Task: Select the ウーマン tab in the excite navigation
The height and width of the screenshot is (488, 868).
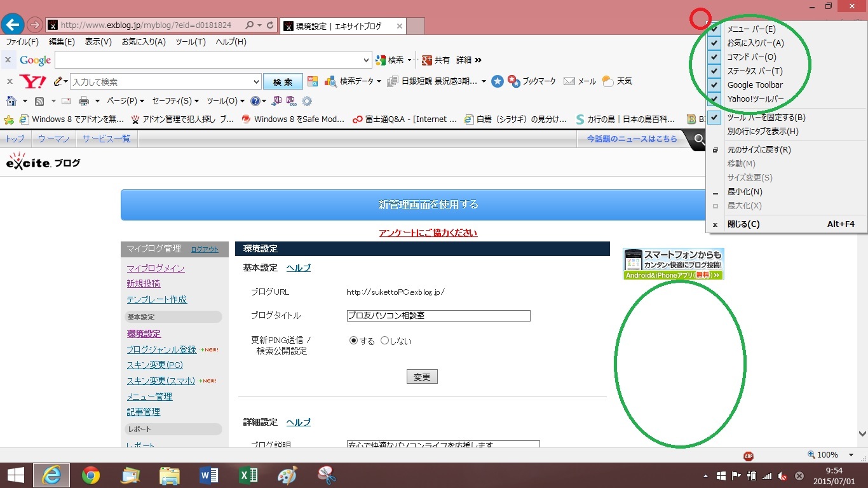Action: (53, 139)
